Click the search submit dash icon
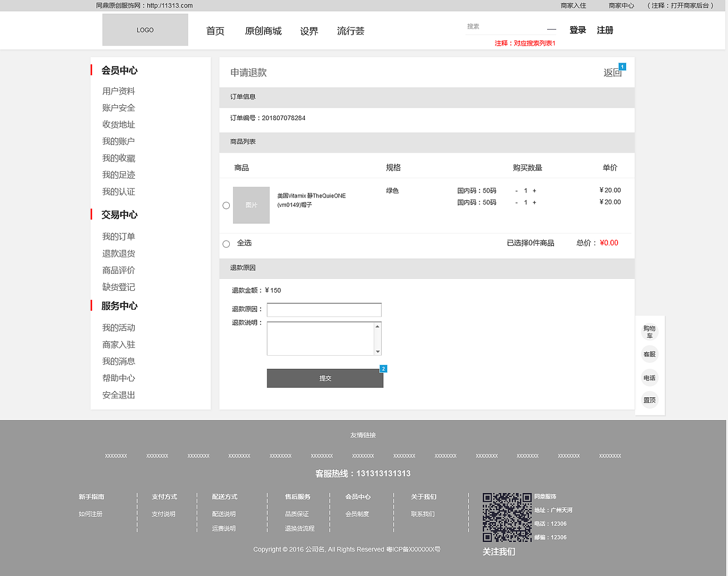 (552, 30)
